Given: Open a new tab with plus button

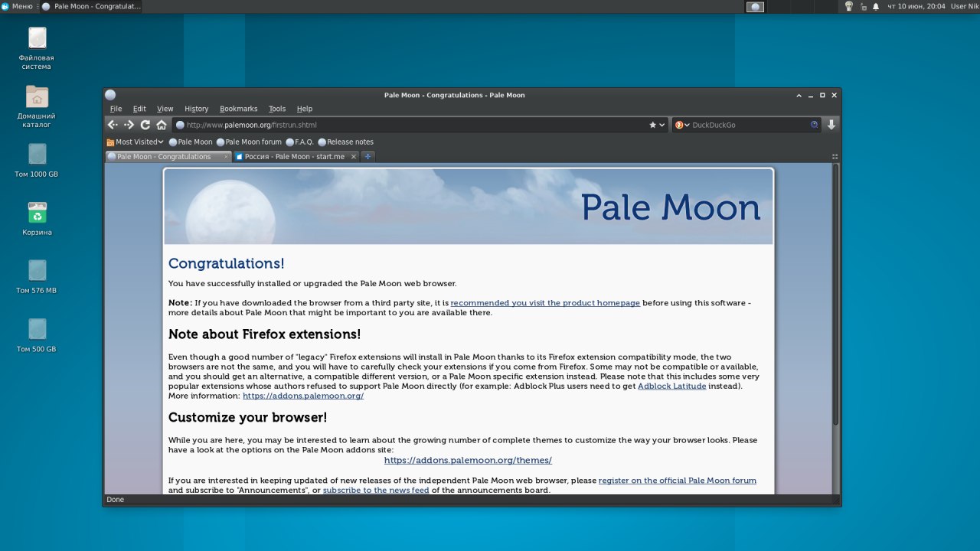Looking at the screenshot, I should pyautogui.click(x=367, y=157).
